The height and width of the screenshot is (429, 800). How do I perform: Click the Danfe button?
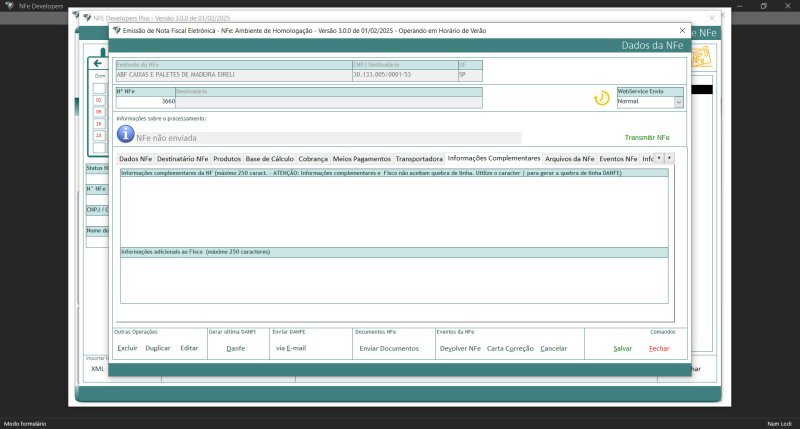point(236,348)
